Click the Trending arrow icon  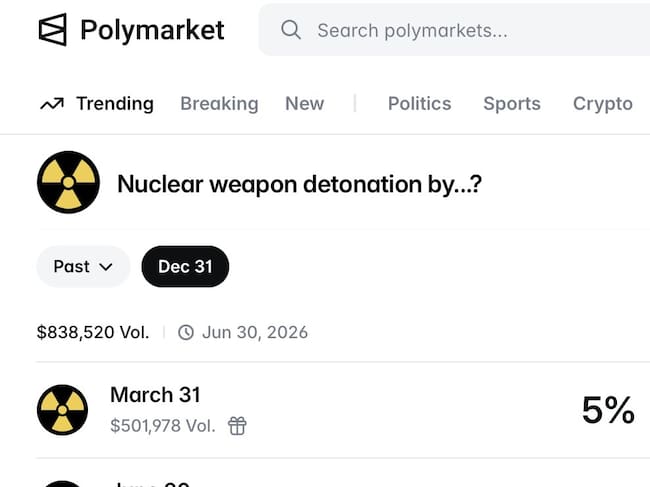52,104
